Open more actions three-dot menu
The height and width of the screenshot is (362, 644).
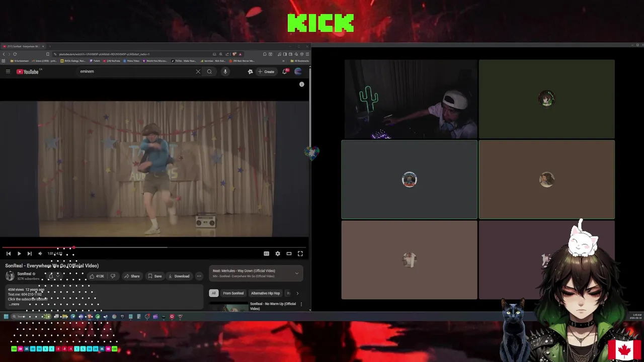[199, 276]
